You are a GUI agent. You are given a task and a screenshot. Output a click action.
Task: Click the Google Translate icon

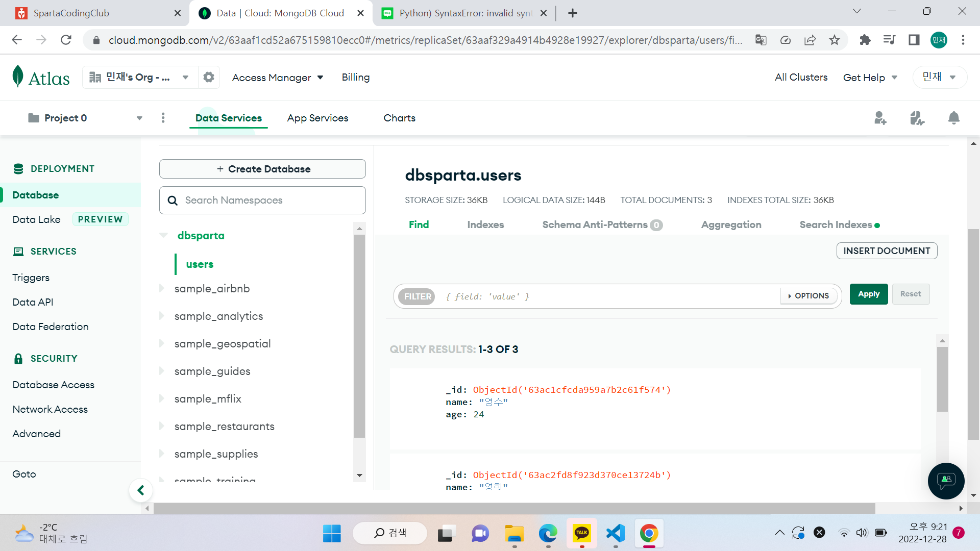pyautogui.click(x=761, y=40)
